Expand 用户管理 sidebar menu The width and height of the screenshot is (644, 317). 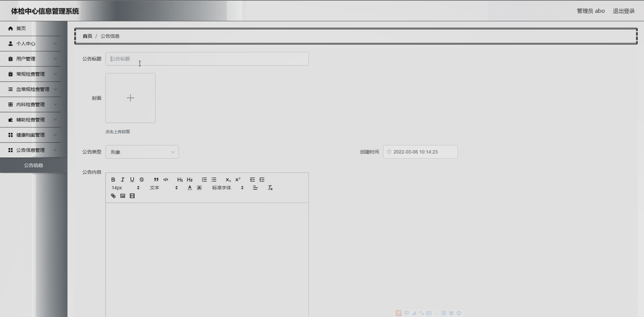coord(31,59)
